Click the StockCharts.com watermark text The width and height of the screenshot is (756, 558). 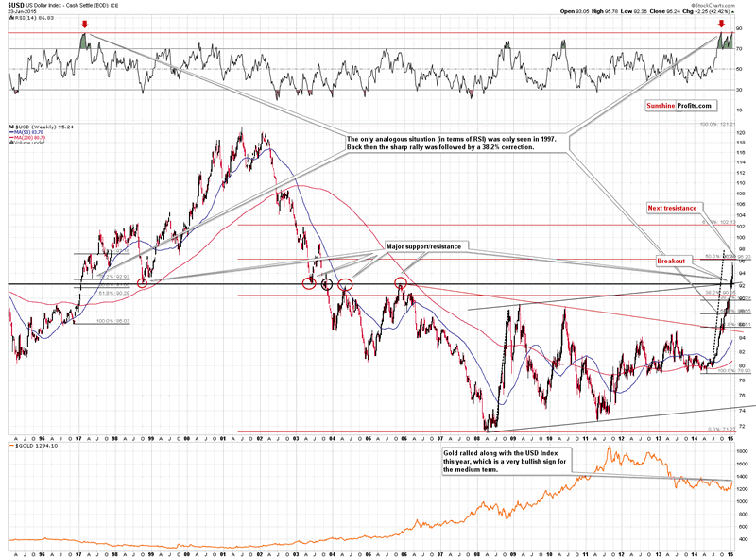click(714, 5)
